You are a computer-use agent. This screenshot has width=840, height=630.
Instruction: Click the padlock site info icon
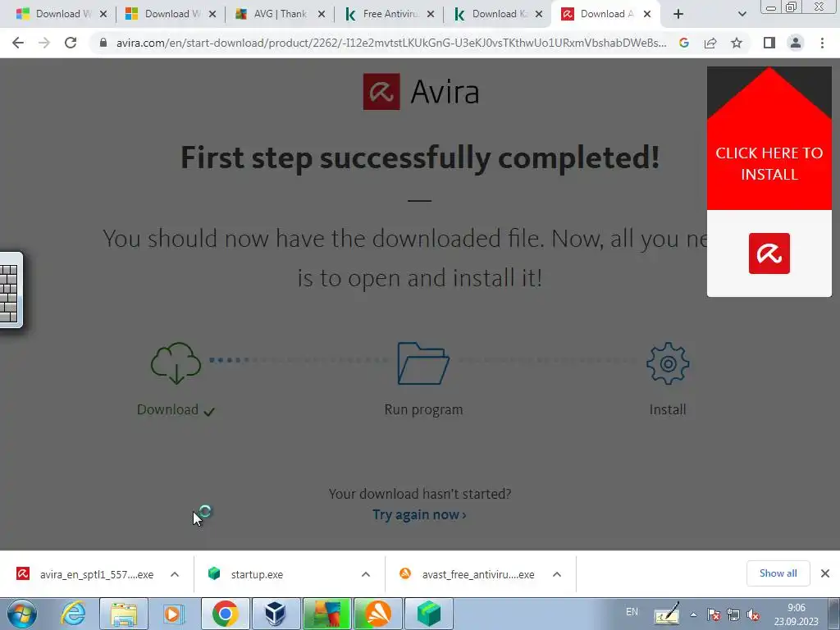(103, 43)
